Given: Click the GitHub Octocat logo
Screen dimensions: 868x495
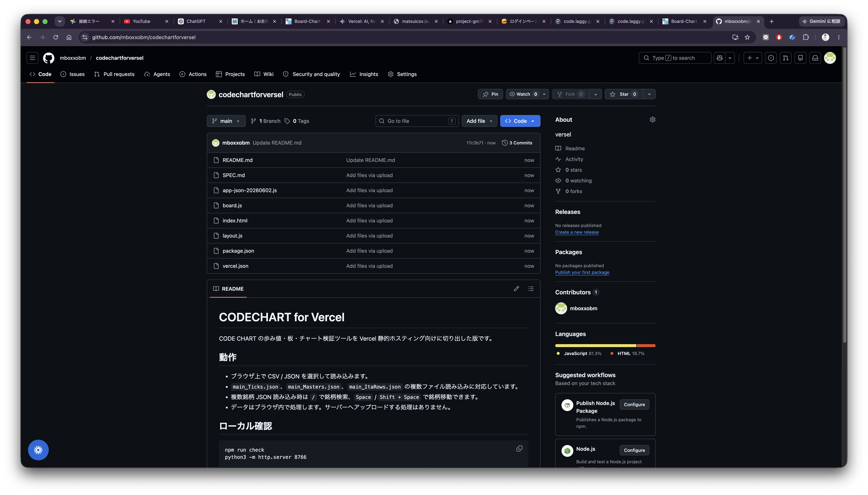Looking at the screenshot, I should pos(49,58).
